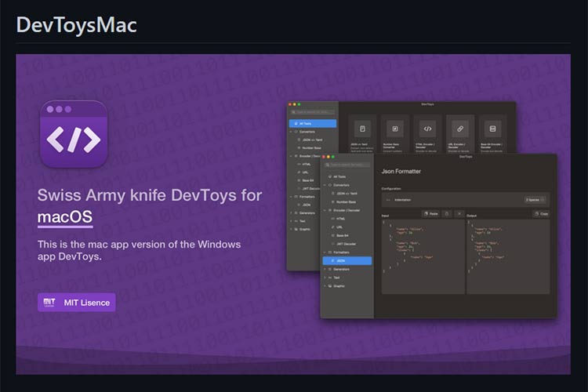The height and width of the screenshot is (392, 588).
Task: Open the JSON <> Yaml tool card
Action: click(361, 133)
